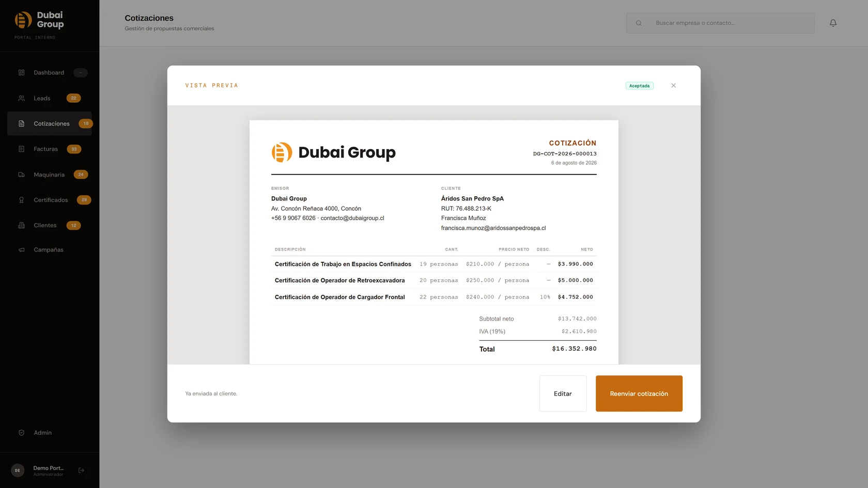The width and height of the screenshot is (868, 488).
Task: Click Reenviar cotización button
Action: pyautogui.click(x=639, y=393)
